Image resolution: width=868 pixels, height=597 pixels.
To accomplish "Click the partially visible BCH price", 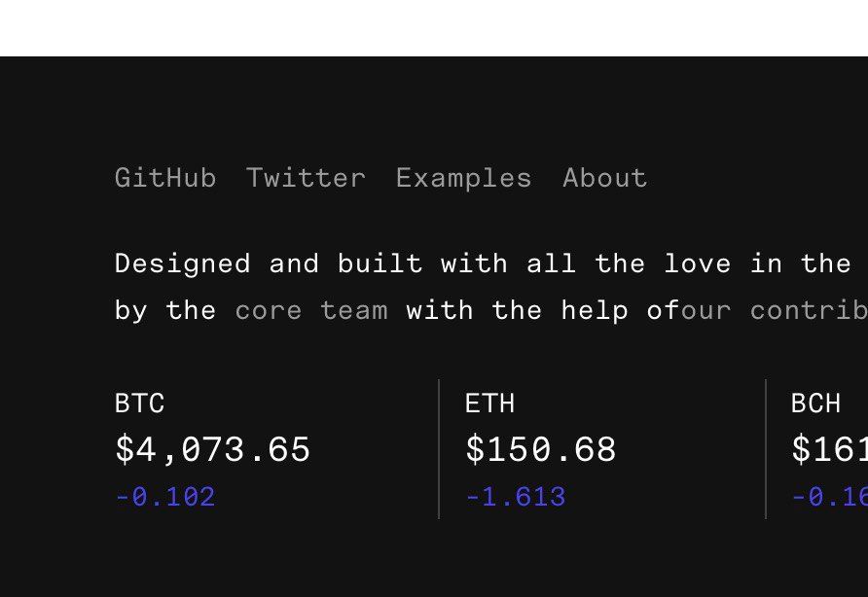I will pyautogui.click(x=830, y=449).
